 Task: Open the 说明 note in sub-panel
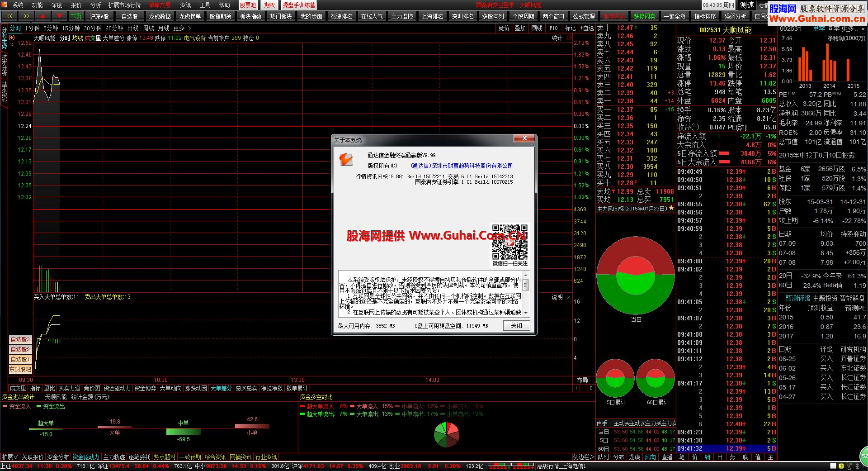pos(557,297)
